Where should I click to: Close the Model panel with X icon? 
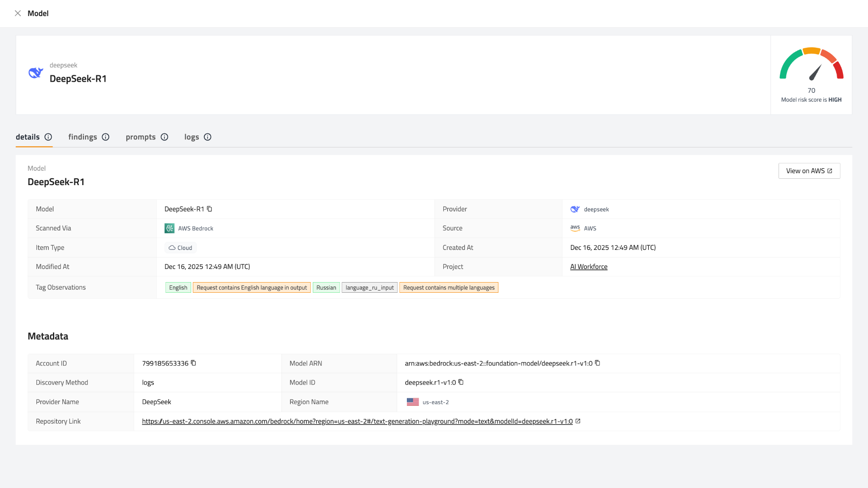[x=18, y=13]
